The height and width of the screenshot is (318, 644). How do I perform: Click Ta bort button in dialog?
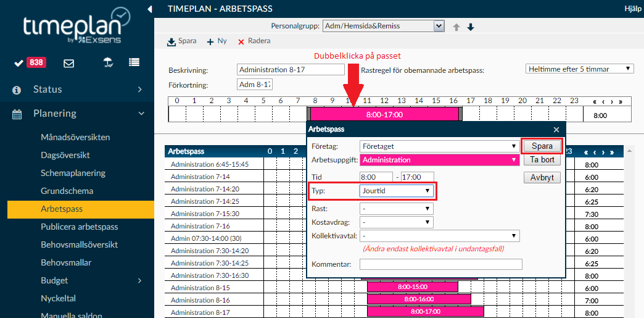542,160
